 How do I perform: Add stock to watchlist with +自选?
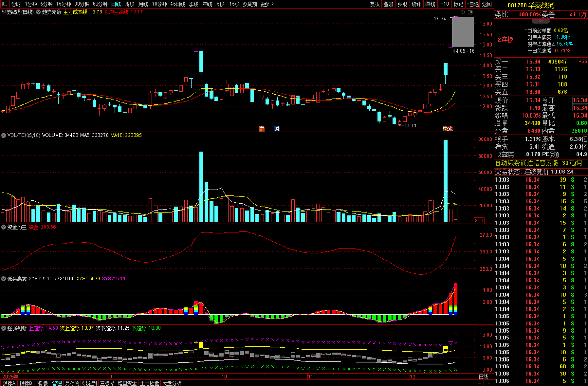[x=472, y=4]
